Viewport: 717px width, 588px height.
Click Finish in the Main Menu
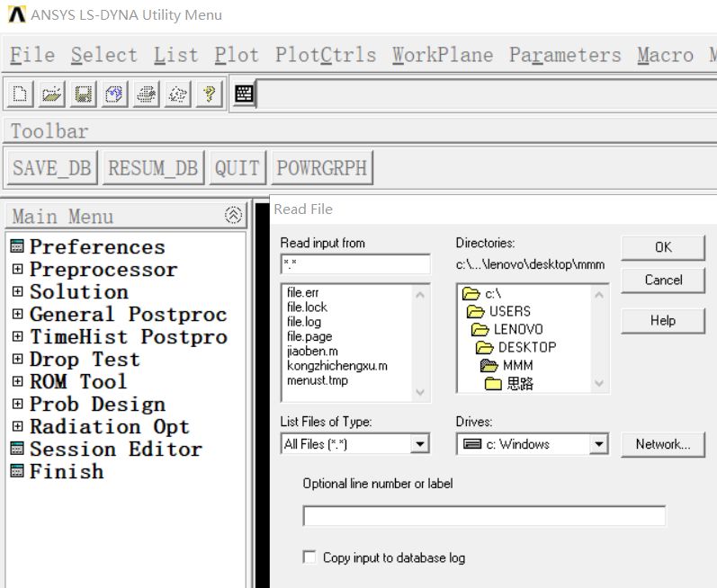pyautogui.click(x=58, y=471)
